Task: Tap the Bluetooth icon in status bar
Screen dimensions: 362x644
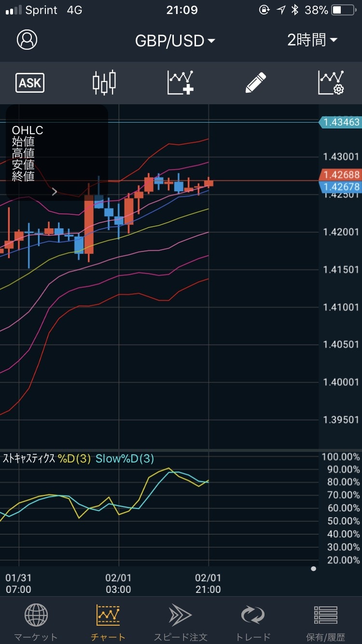Action: [x=295, y=10]
